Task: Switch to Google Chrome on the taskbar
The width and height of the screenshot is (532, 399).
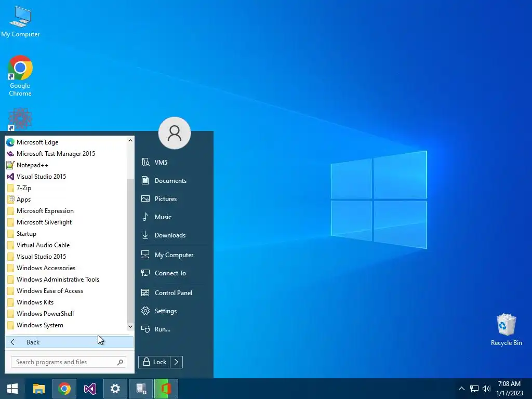Action: [x=64, y=389]
